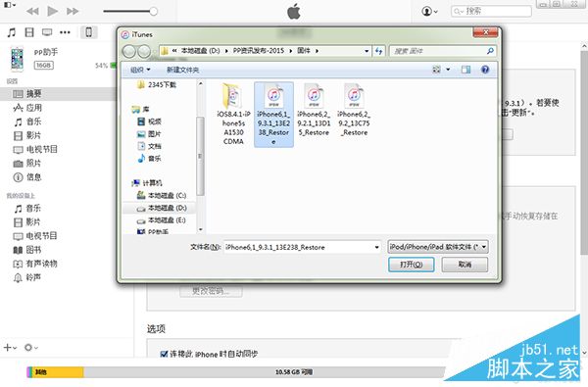Open the 组织 menu in dialog toolbar

click(x=140, y=70)
